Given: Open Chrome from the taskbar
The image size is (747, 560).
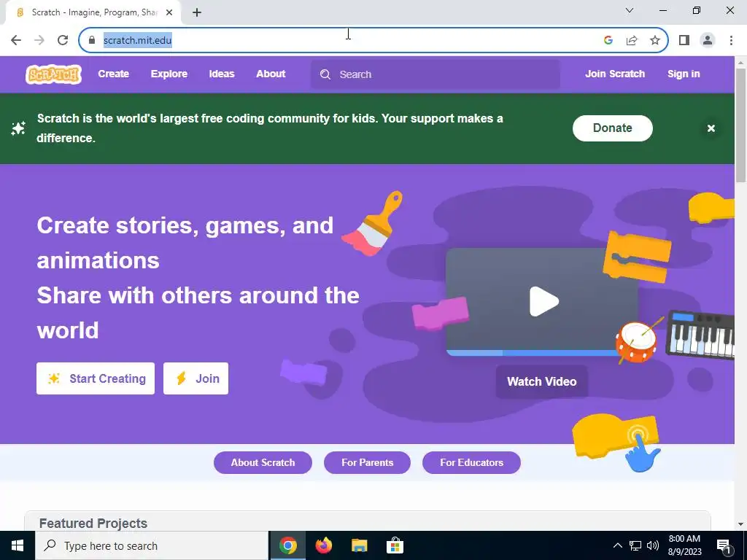Looking at the screenshot, I should click(287, 545).
